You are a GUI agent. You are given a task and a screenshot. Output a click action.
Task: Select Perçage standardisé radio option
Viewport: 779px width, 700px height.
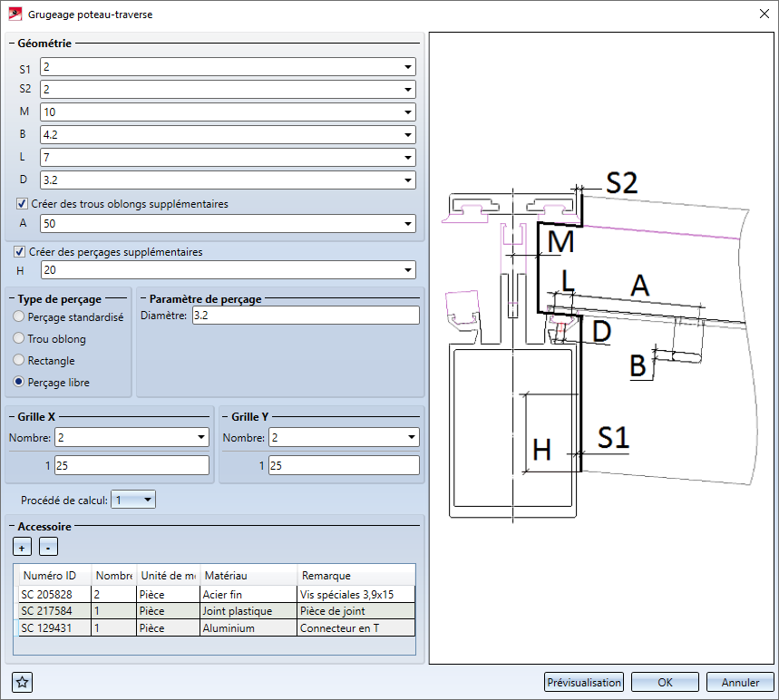click(x=19, y=317)
